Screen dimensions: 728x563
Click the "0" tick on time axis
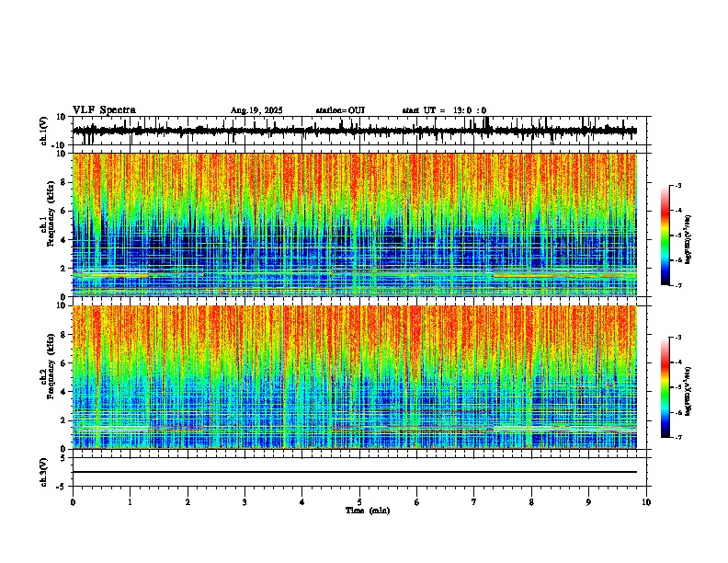click(73, 502)
